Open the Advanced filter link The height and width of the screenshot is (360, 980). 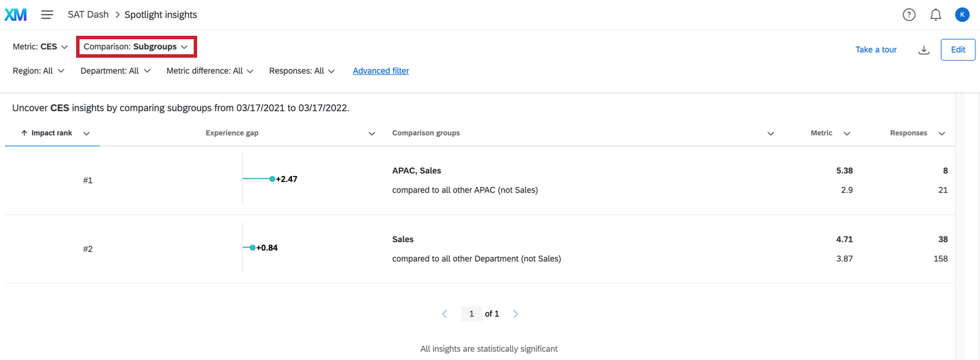(x=381, y=71)
